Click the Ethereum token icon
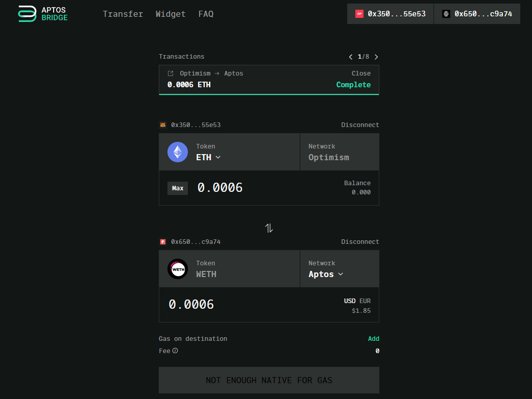The width and height of the screenshot is (532, 399). (178, 152)
